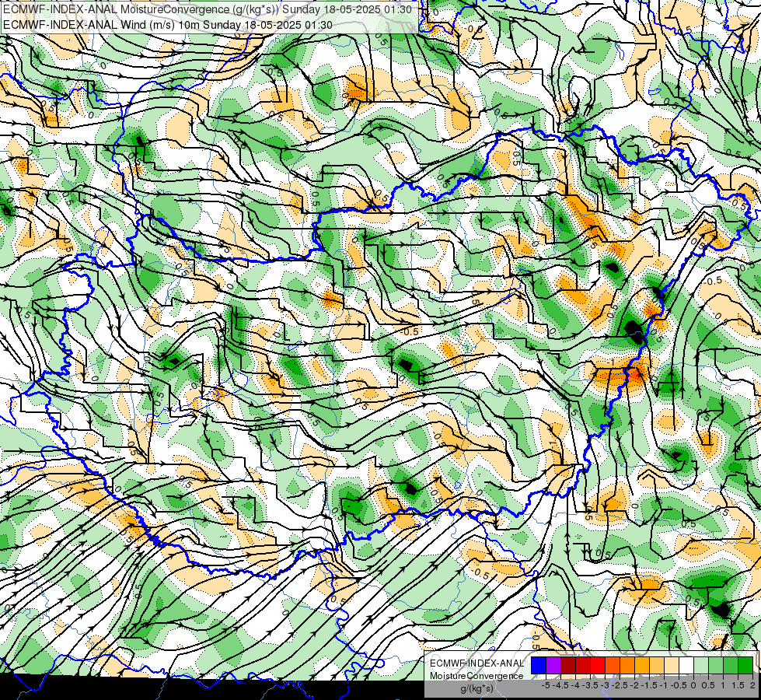Image resolution: width=761 pixels, height=700 pixels.
Task: Click darkest green swatch between 1.5 and 2
Action: (x=745, y=666)
